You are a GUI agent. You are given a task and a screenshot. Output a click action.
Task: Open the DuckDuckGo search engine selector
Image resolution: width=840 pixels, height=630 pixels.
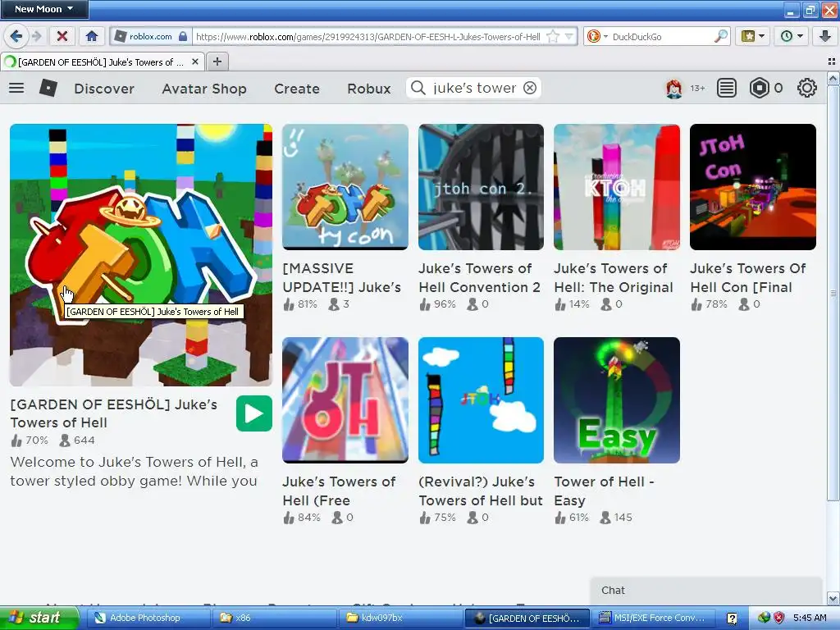tap(597, 36)
